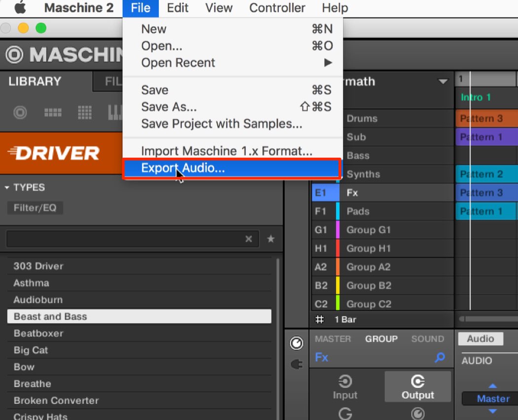Screen dimensions: 518x420
Task: Select the Groups icon in the library browser
Action: (x=53, y=112)
